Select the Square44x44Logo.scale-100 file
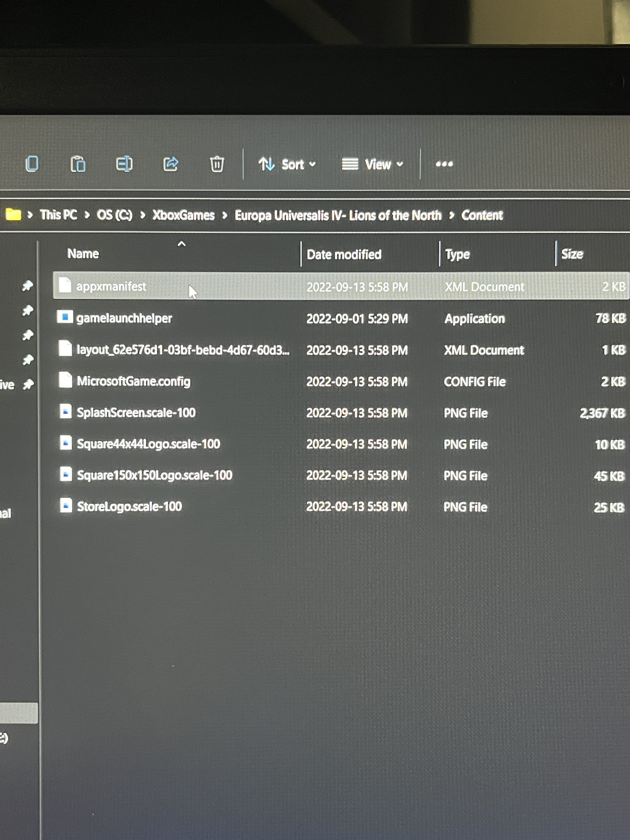 pyautogui.click(x=341, y=444)
